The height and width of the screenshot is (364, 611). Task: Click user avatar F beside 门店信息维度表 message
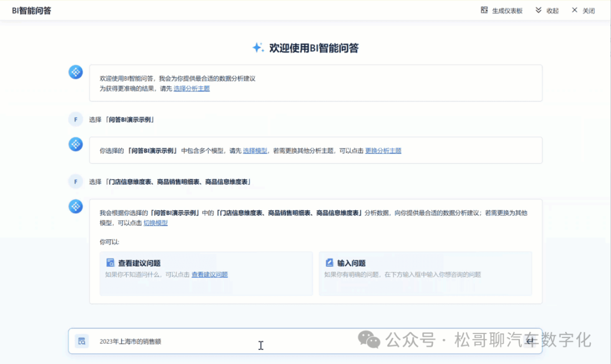76,182
